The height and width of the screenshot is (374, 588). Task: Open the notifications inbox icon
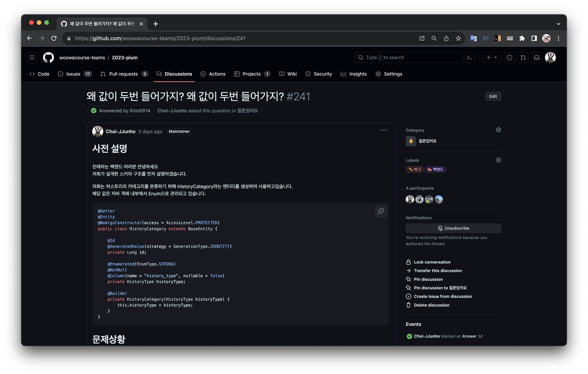[536, 58]
